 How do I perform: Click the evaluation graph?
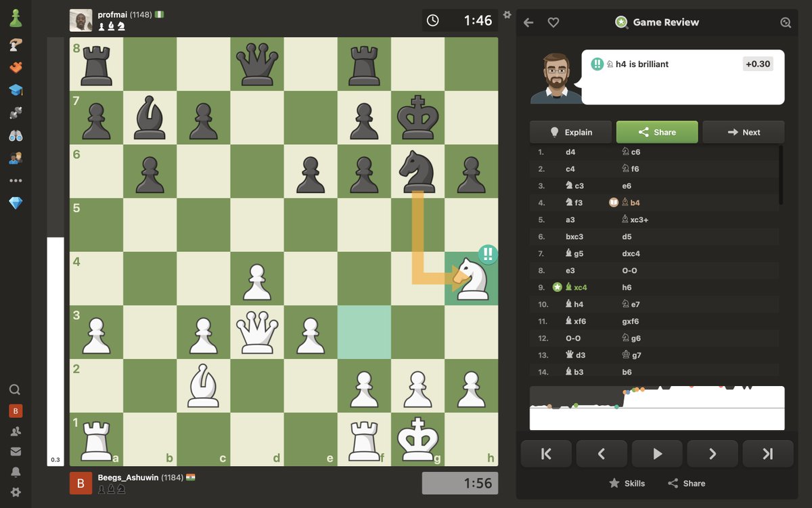pyautogui.click(x=657, y=408)
